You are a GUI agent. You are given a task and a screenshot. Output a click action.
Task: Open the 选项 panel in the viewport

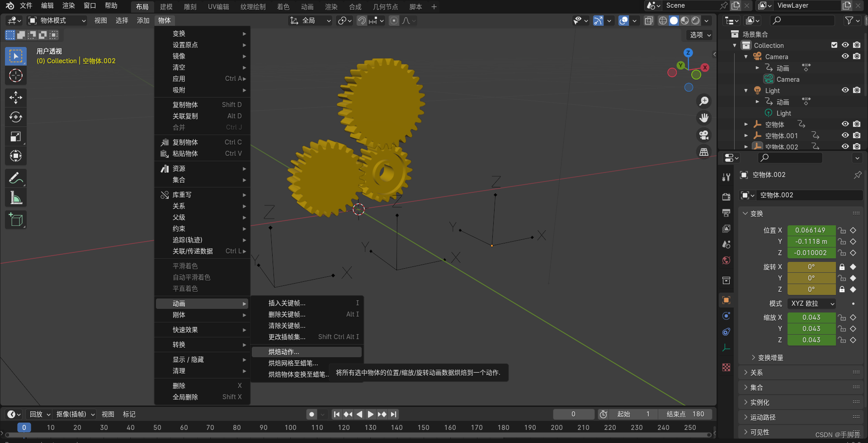[698, 35]
